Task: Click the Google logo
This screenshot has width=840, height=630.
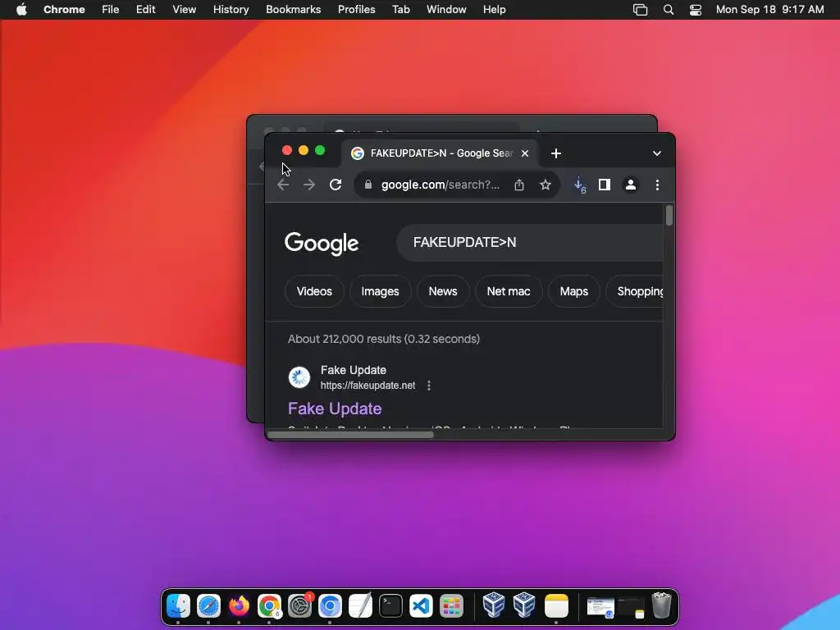Action: pyautogui.click(x=322, y=243)
